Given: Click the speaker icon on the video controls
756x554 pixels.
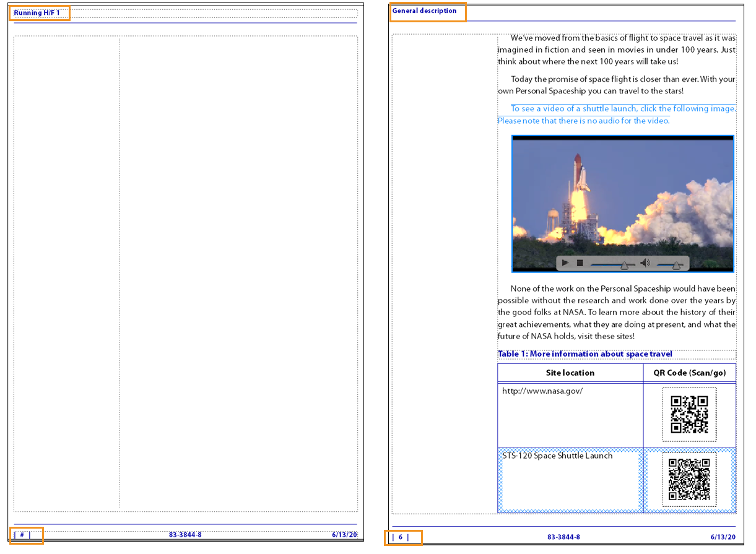Looking at the screenshot, I should 645,262.
